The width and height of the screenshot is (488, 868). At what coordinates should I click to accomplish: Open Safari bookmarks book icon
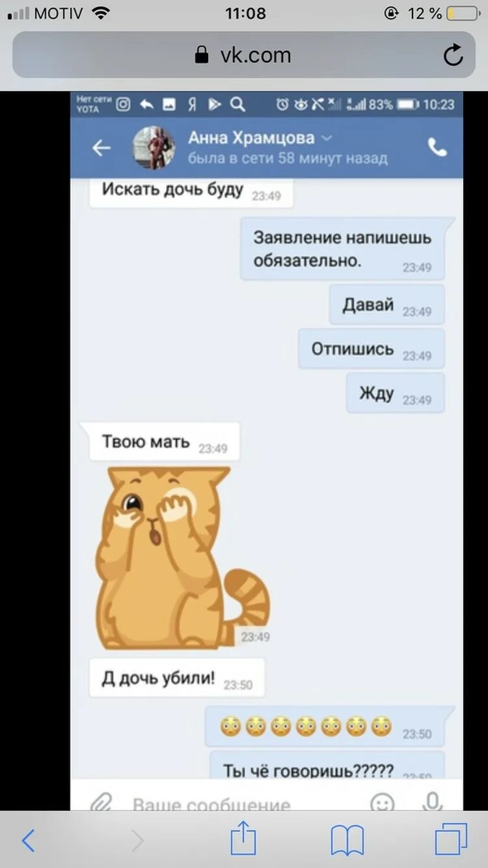point(347,841)
